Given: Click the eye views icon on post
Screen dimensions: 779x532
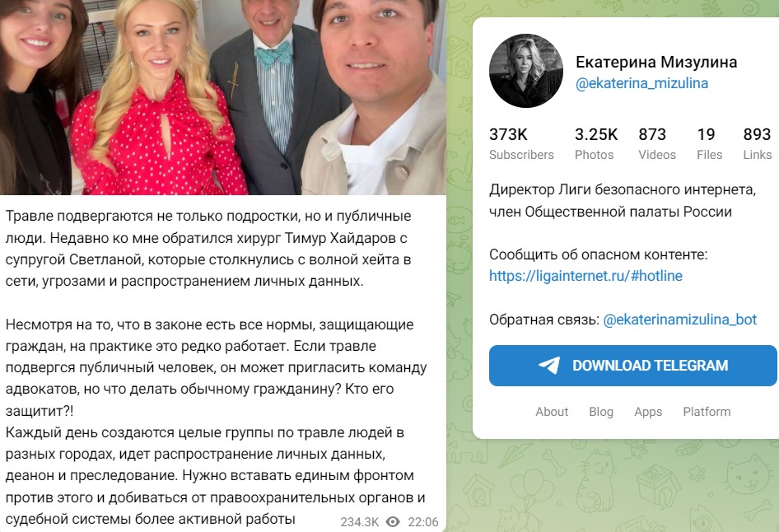Looking at the screenshot, I should (393, 521).
